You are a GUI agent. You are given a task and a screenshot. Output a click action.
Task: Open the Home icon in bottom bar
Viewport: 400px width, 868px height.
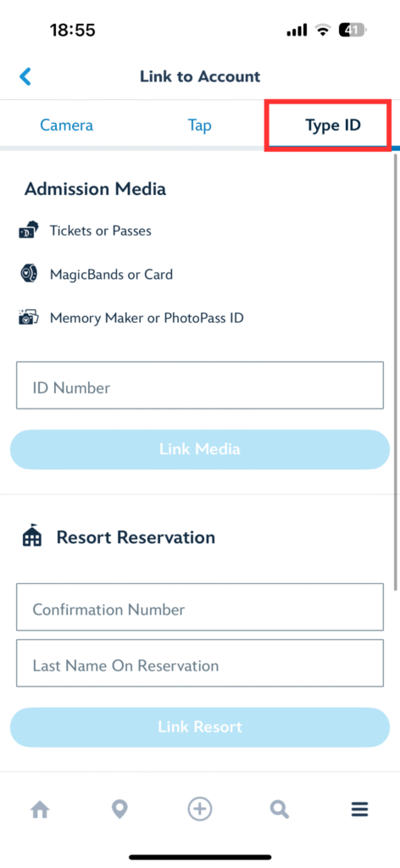(40, 810)
